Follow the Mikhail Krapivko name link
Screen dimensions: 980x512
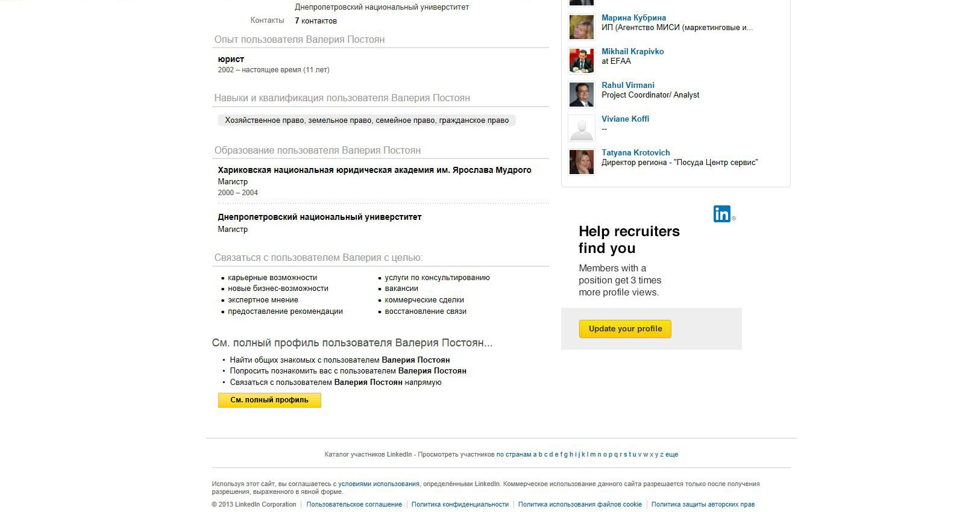632,52
